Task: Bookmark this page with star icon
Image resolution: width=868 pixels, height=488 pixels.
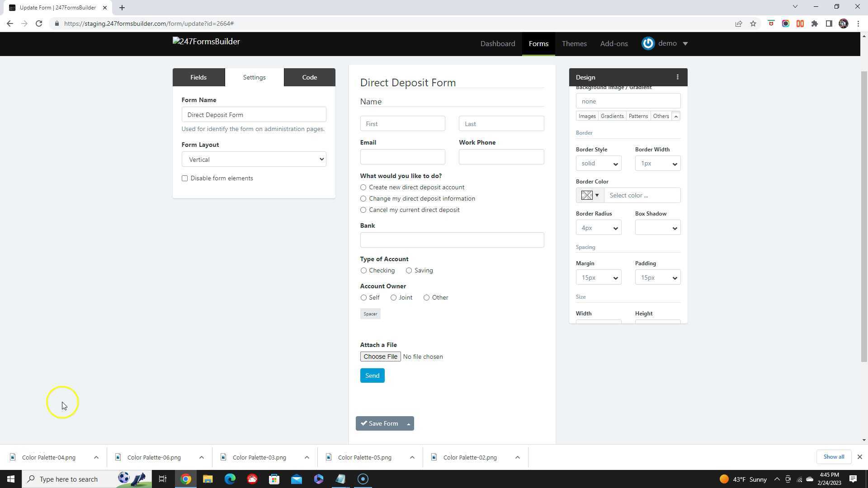Action: pyautogui.click(x=753, y=23)
